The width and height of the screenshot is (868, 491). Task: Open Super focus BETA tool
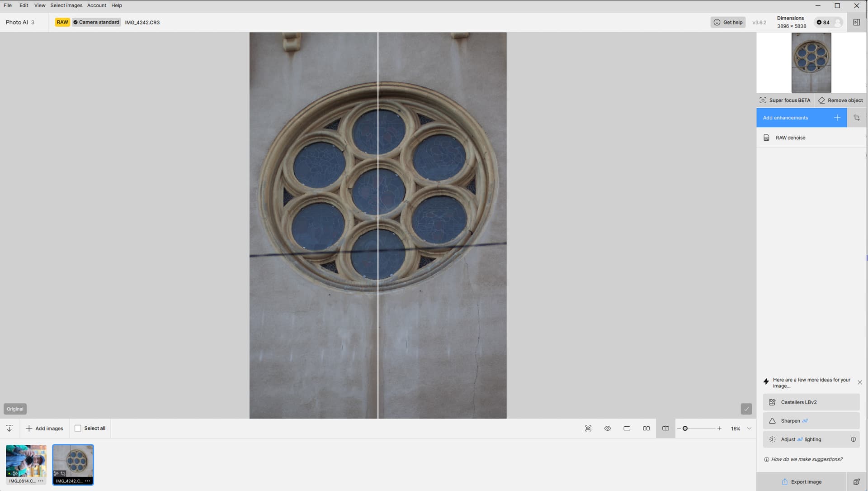[785, 100]
